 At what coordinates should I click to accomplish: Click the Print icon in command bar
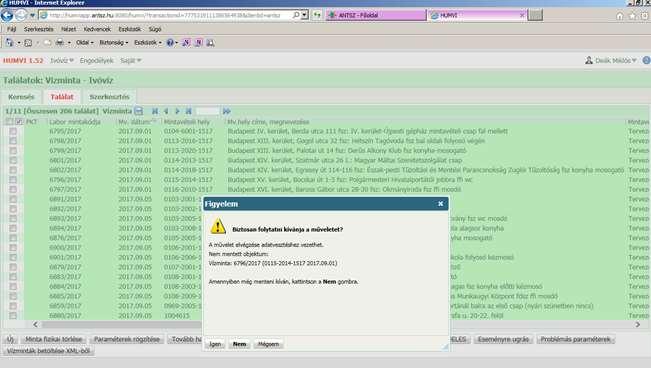tap(60, 42)
